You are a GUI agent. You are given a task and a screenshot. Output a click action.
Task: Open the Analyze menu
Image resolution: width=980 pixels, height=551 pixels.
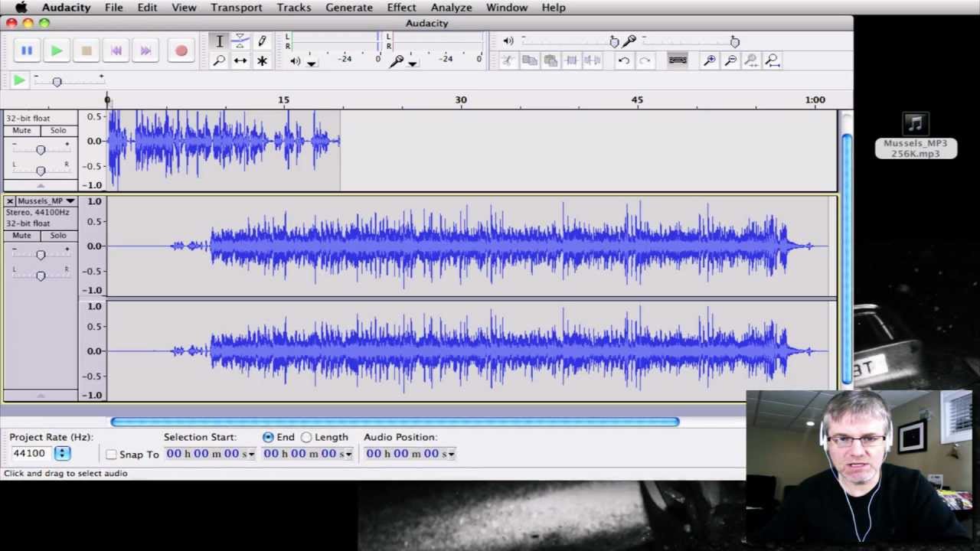pyautogui.click(x=452, y=8)
